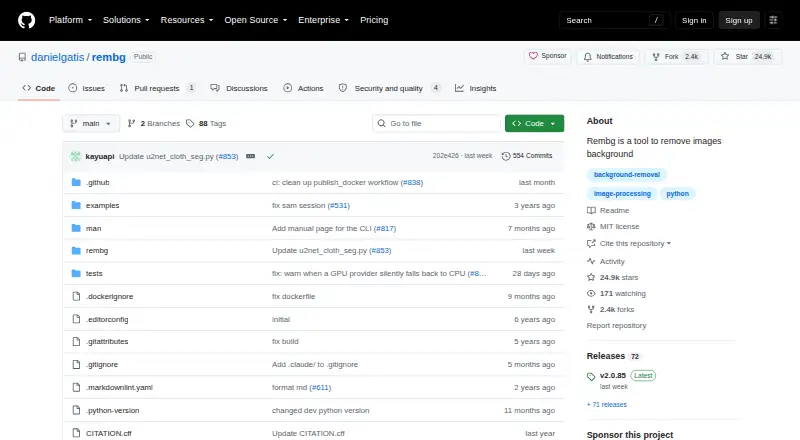Open the rembg source folder
800x440 pixels.
click(x=97, y=251)
